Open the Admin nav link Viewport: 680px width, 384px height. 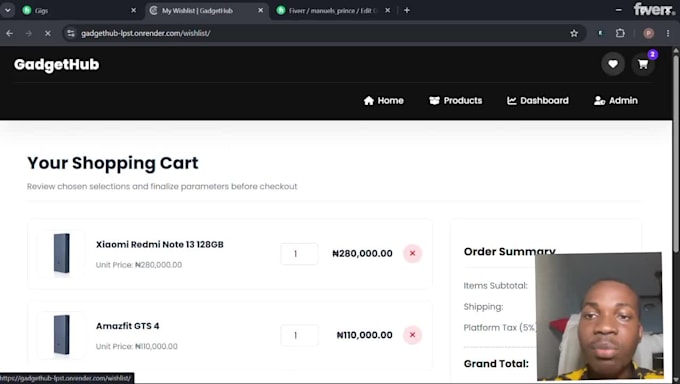(x=616, y=101)
